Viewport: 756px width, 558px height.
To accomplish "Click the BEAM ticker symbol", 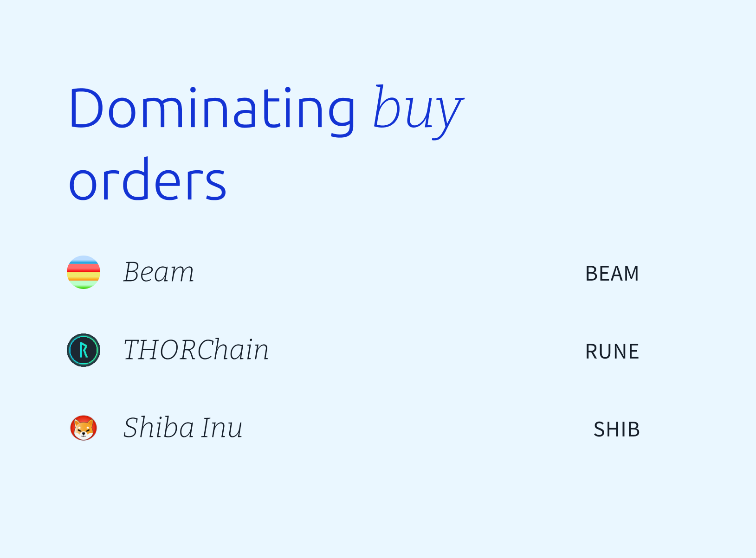I will tap(612, 274).
